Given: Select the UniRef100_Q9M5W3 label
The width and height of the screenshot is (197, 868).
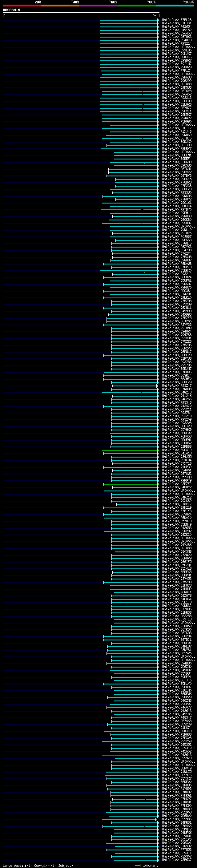Looking at the screenshot, I should [177, 88].
